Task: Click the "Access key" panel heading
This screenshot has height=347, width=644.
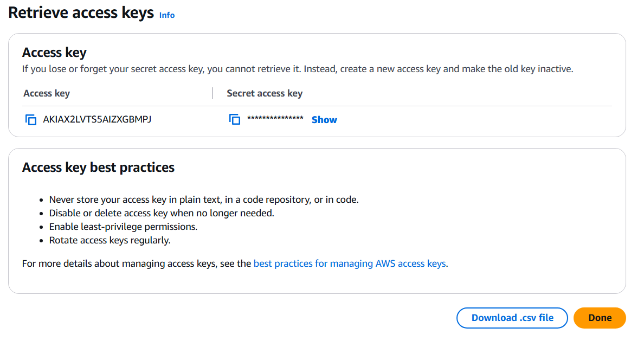Action: pos(54,53)
